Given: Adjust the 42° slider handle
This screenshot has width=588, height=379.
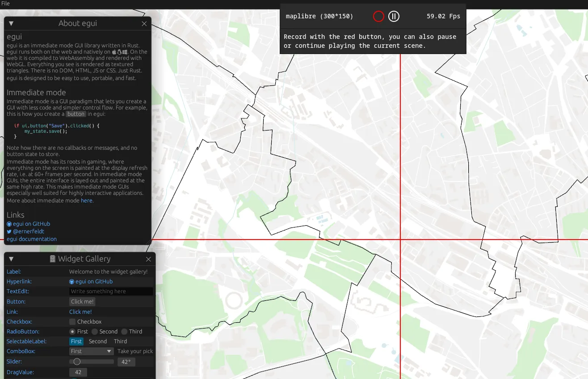Looking at the screenshot, I should point(77,362).
